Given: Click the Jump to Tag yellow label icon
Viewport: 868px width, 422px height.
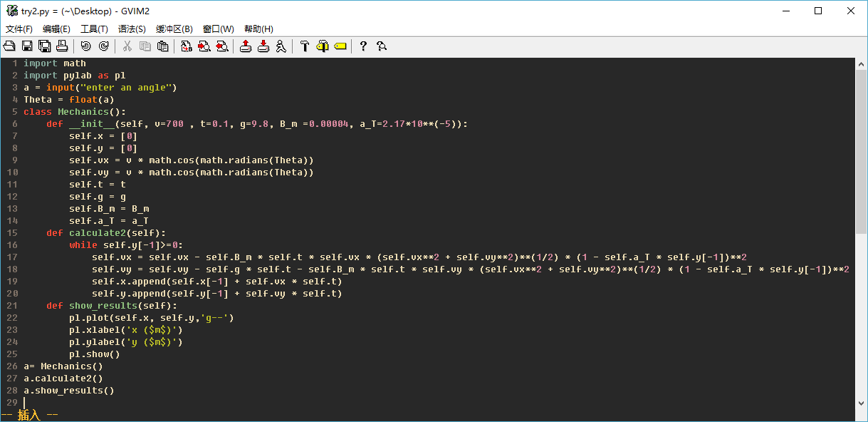Looking at the screenshot, I should pyautogui.click(x=340, y=46).
